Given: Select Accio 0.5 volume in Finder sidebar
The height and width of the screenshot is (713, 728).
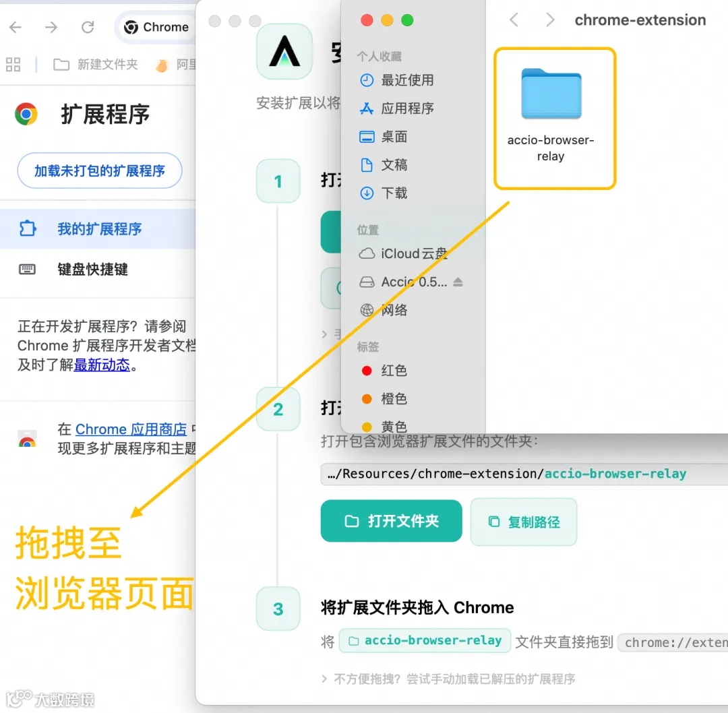Looking at the screenshot, I should pos(403,282).
